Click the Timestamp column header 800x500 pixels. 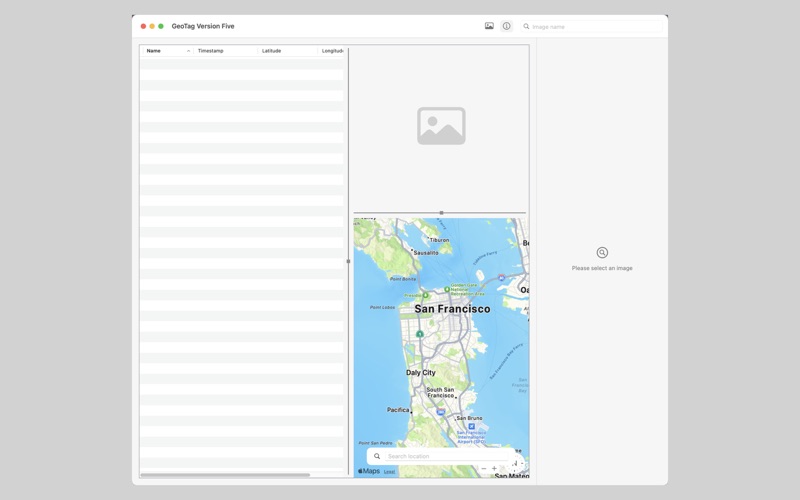(226, 51)
